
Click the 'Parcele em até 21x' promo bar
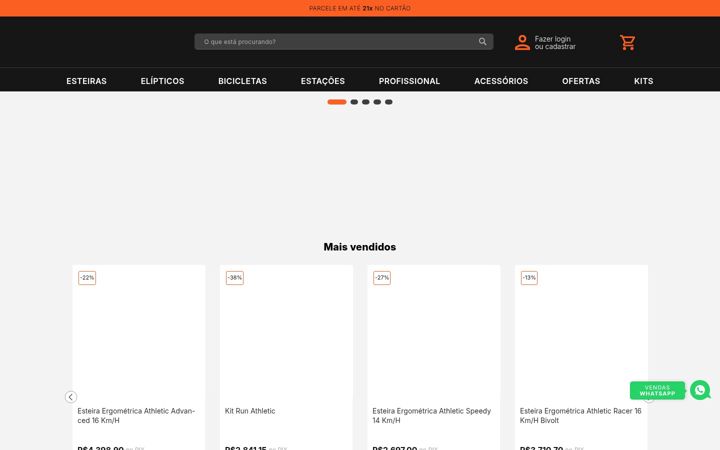click(360, 8)
